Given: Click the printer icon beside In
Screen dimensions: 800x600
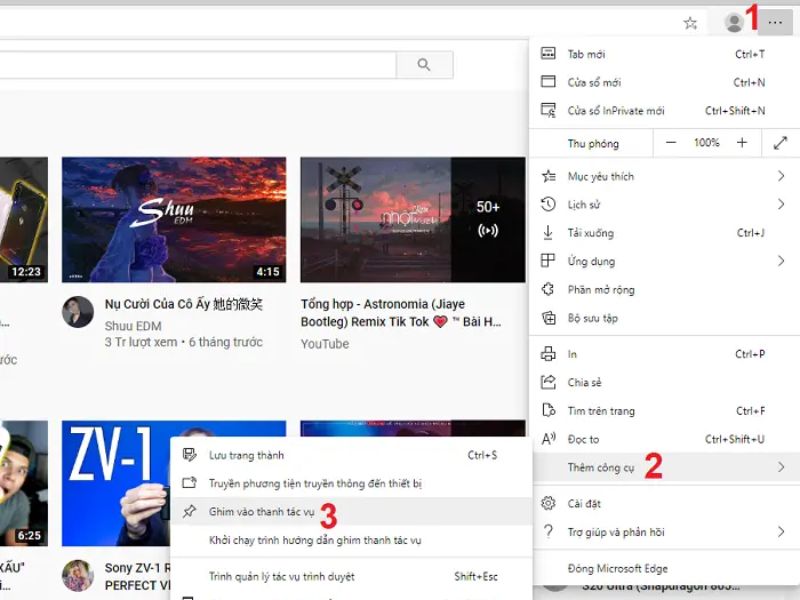Looking at the screenshot, I should point(549,354).
